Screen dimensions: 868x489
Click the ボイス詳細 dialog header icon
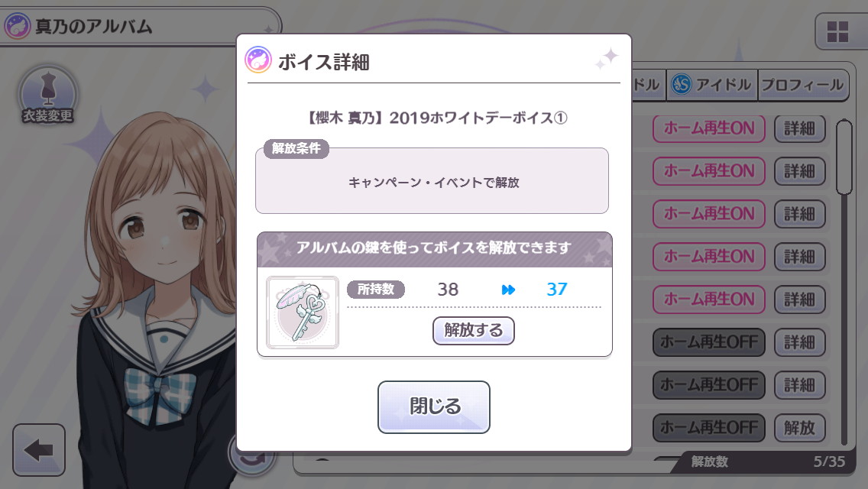tap(258, 60)
